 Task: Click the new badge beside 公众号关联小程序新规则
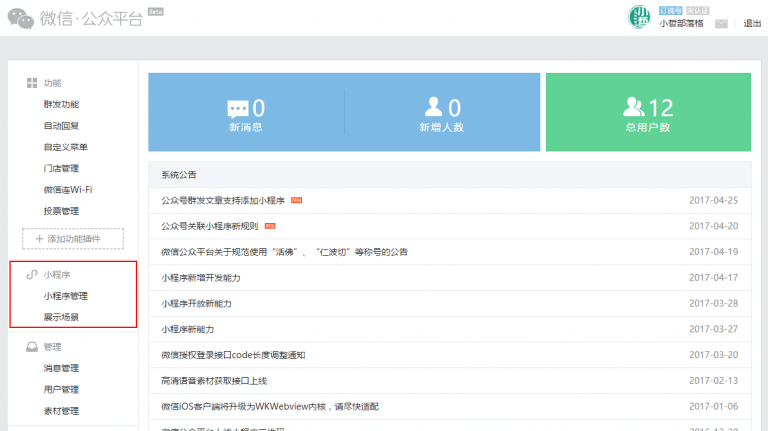[x=270, y=226]
